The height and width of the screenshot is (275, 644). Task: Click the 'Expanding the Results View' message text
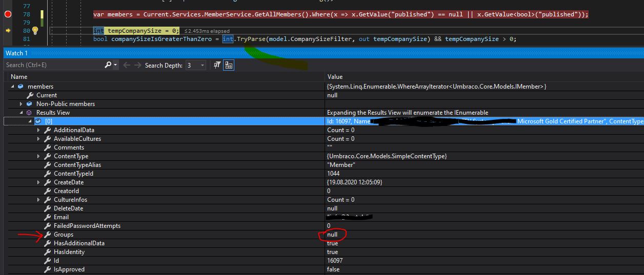click(408, 113)
